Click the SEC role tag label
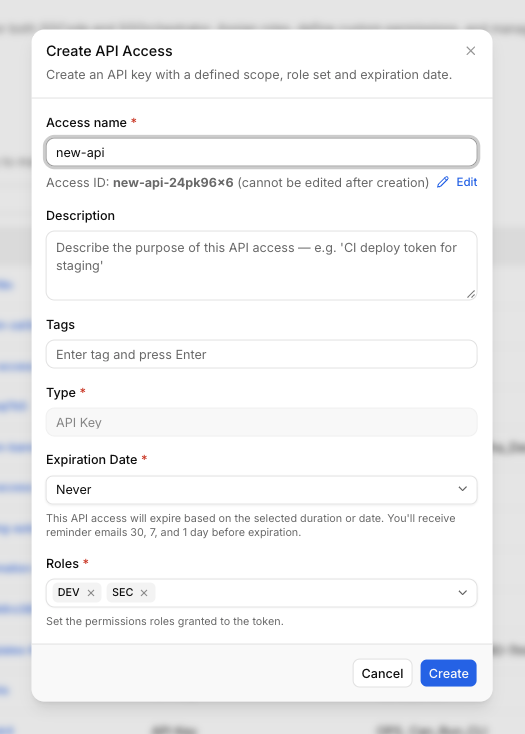 pos(123,593)
